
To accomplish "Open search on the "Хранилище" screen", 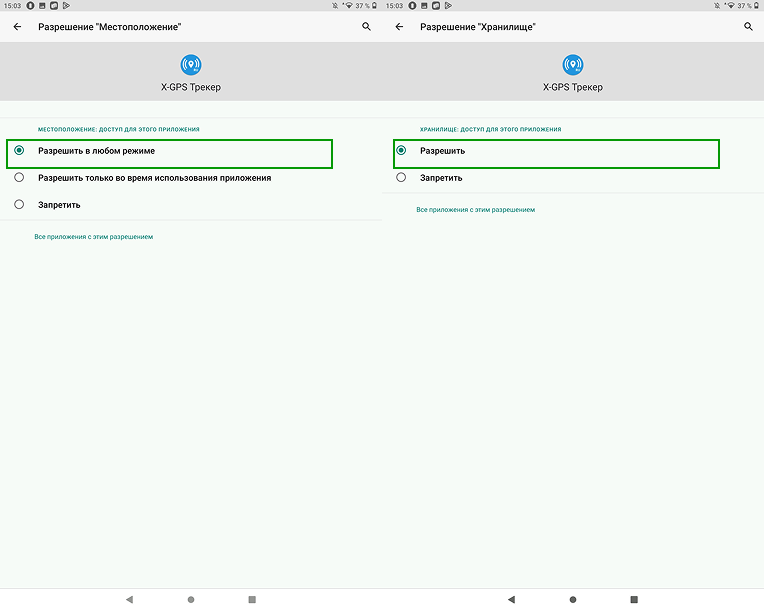I will click(748, 27).
